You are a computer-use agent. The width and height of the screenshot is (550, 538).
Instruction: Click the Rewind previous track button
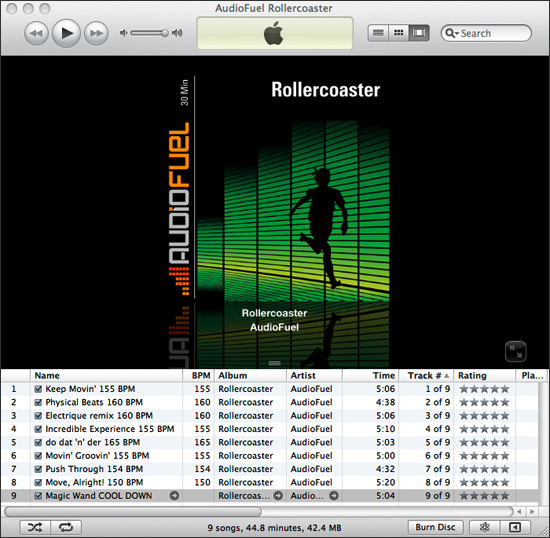36,33
